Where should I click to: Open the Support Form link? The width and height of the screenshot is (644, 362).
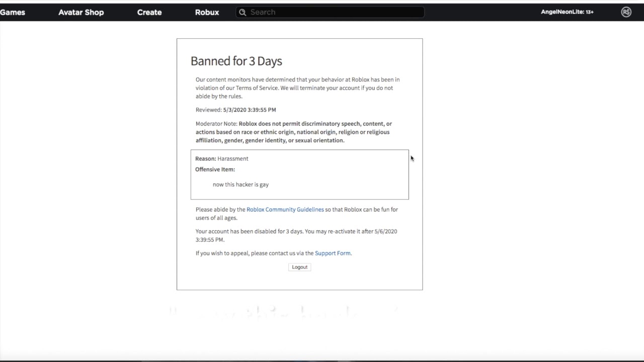pyautogui.click(x=333, y=253)
